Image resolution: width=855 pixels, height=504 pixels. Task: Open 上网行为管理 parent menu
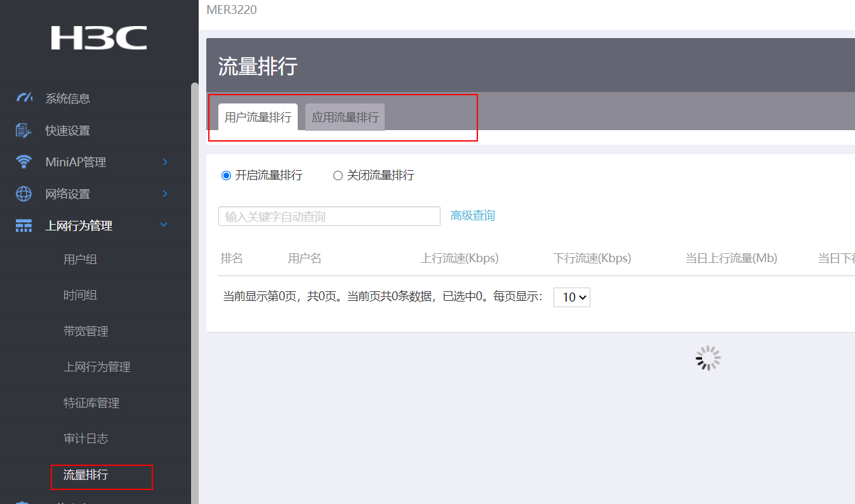click(x=95, y=226)
